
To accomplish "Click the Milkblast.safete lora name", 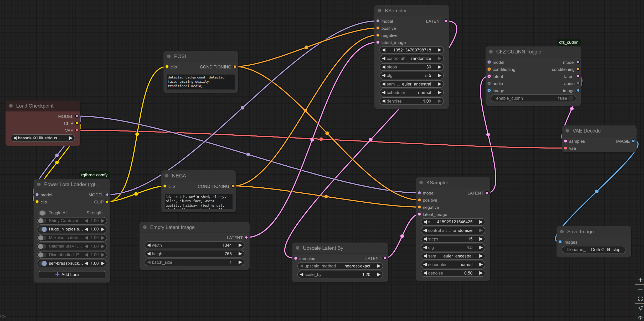I will [65, 238].
